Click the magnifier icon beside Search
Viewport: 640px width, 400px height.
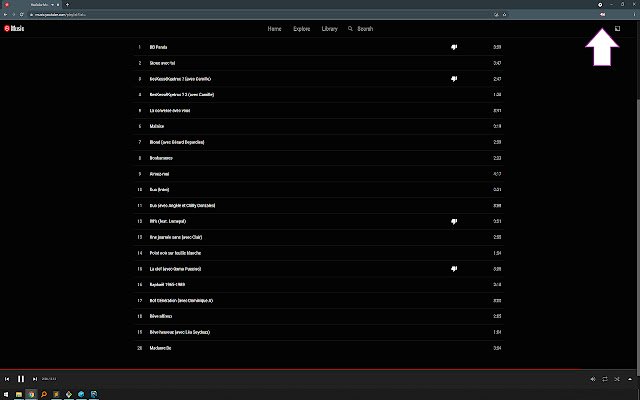coord(350,29)
